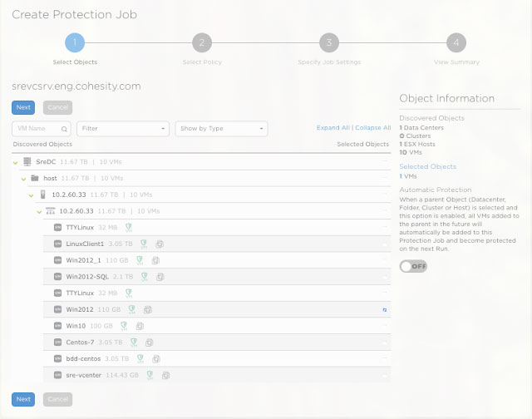
Task: Click the Expand All link
Action: (x=332, y=128)
